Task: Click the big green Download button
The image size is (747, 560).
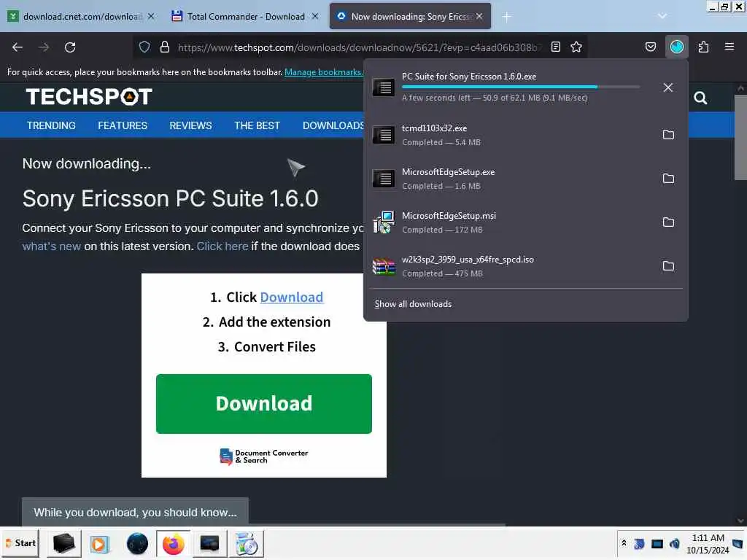Action: click(264, 404)
